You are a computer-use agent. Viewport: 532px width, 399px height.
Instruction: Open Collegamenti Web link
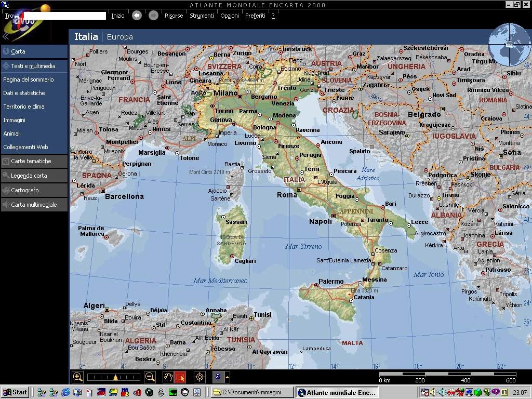point(26,147)
